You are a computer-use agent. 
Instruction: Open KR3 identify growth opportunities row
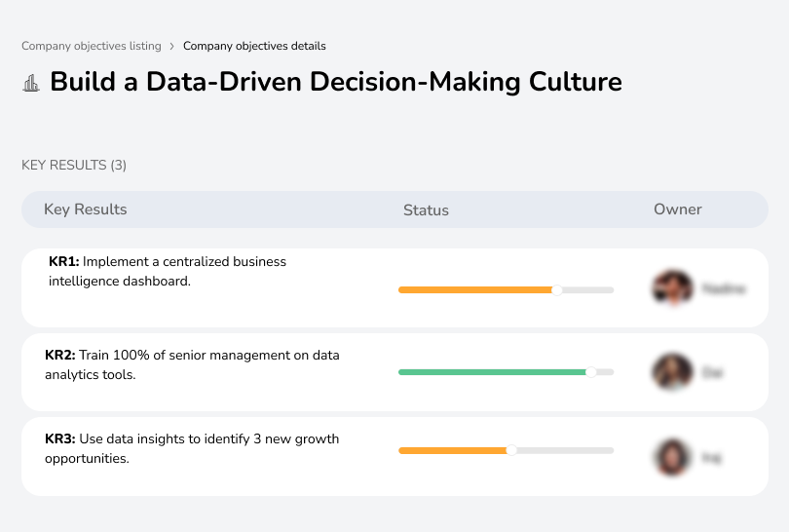click(394, 457)
